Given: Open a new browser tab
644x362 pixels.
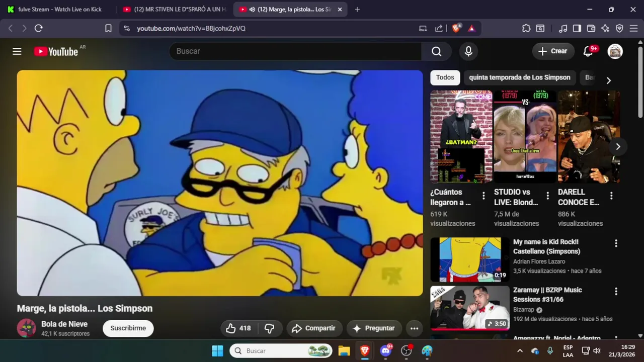Looking at the screenshot, I should click(x=357, y=10).
